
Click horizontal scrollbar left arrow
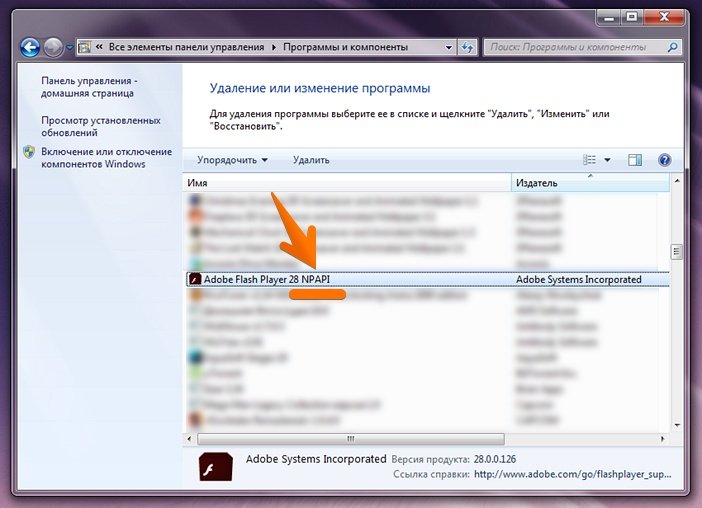(x=189, y=439)
